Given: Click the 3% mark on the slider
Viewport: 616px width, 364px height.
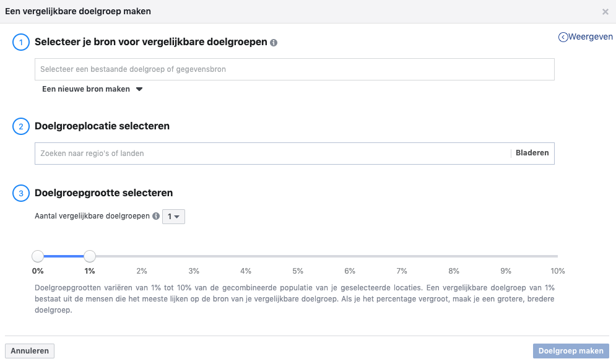Looking at the screenshot, I should pos(194,256).
